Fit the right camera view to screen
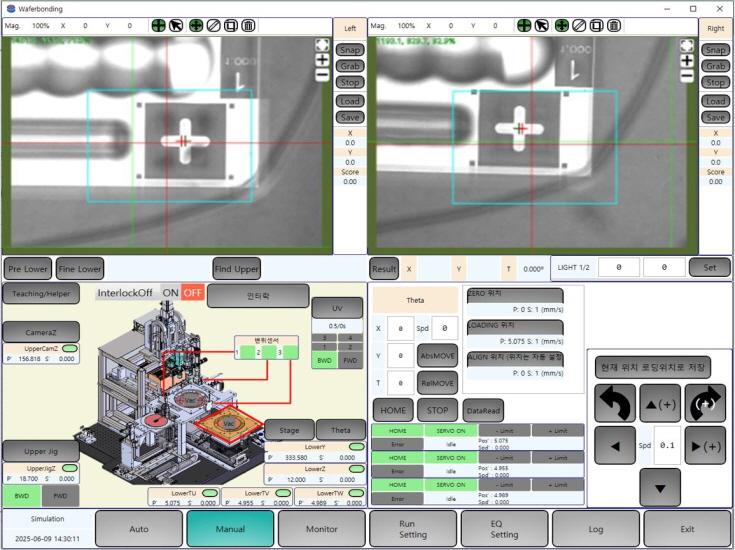This screenshot has width=735, height=550. [687, 46]
